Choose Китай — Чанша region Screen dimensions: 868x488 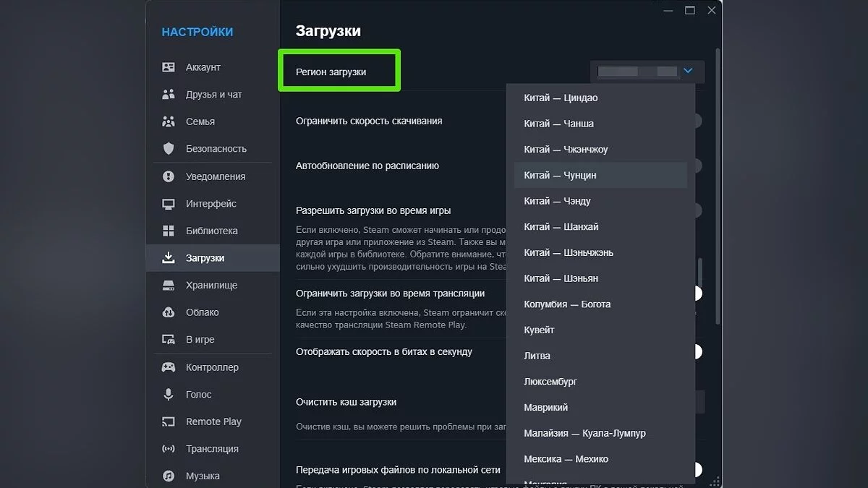[600, 124]
